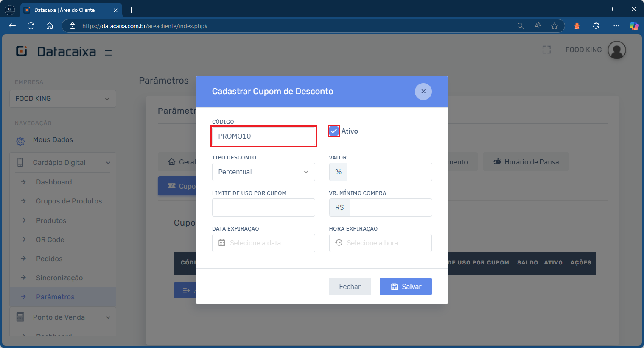The height and width of the screenshot is (348, 644).
Task: Click the calendar icon in Data Expiração
Action: point(221,243)
